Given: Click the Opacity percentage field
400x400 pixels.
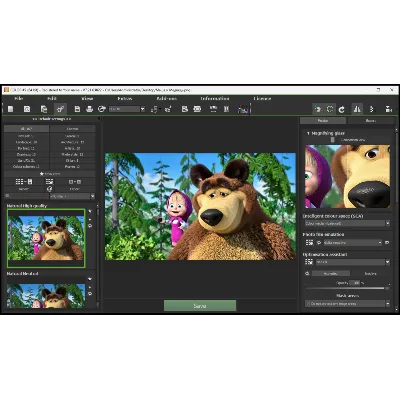Looking at the screenshot, I should pyautogui.click(x=355, y=283).
